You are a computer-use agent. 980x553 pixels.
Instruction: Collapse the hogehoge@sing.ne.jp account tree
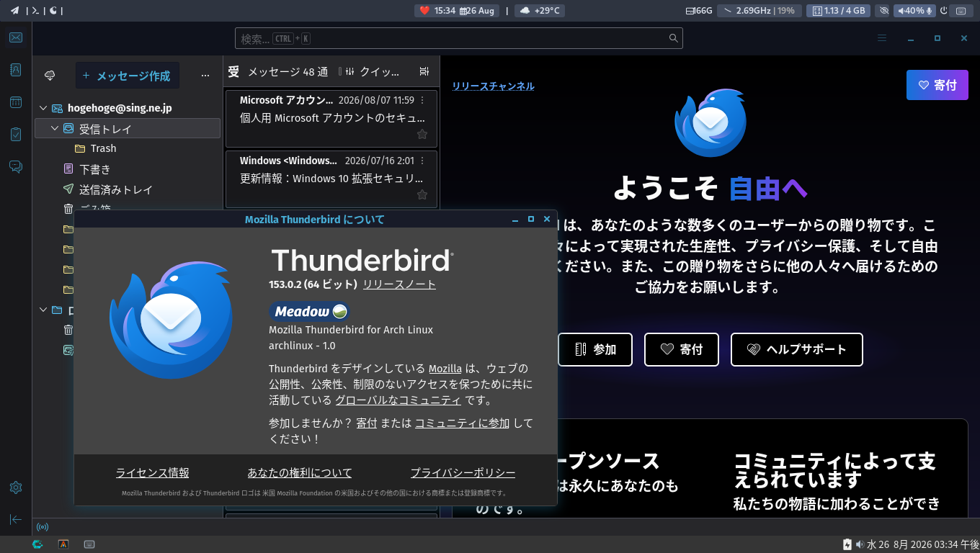(43, 108)
